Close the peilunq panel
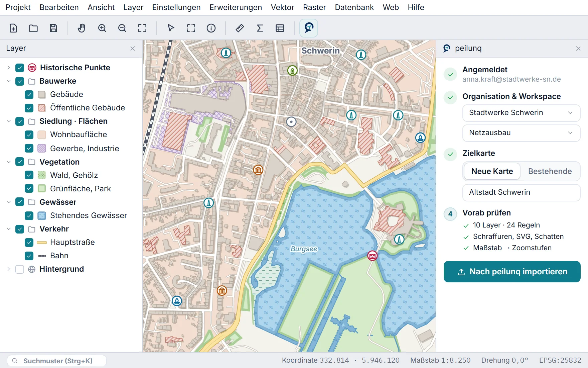 point(578,49)
